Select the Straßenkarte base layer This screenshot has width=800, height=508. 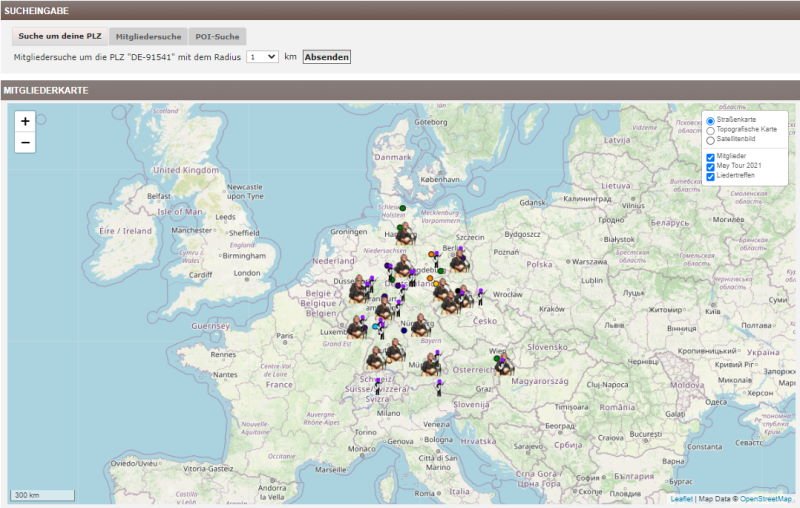(710, 121)
